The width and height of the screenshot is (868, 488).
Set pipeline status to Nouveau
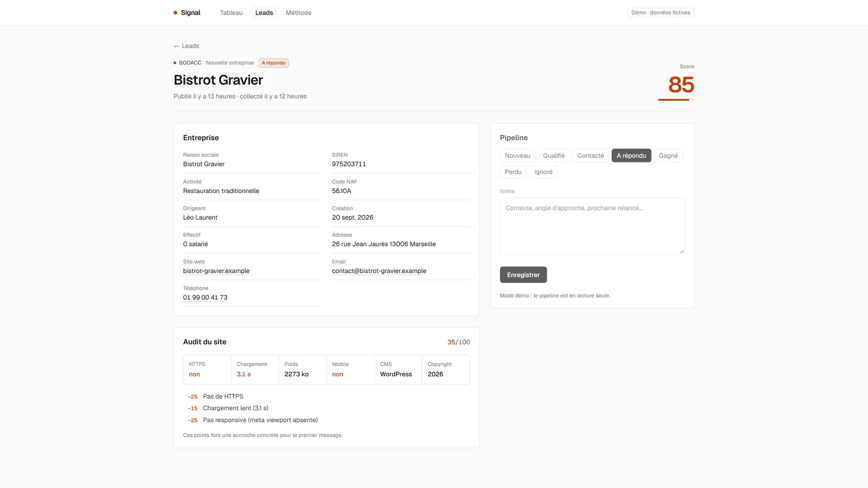click(518, 156)
